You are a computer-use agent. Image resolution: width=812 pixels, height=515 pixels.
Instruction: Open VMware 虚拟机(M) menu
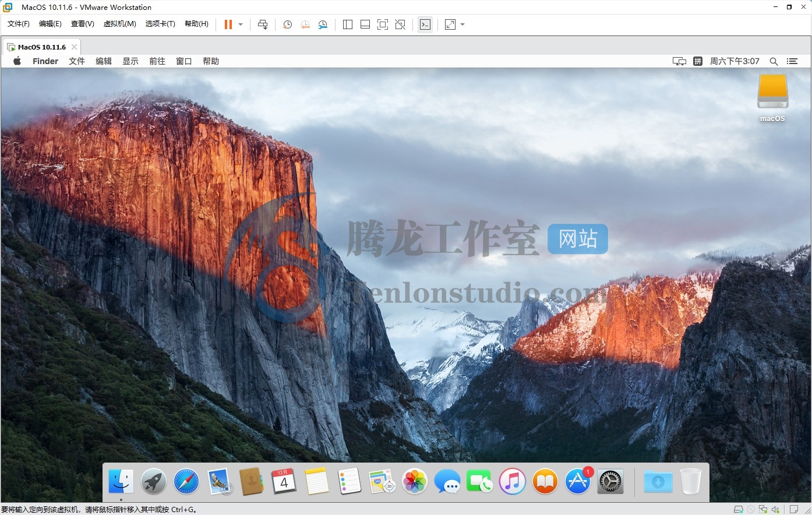pos(119,24)
